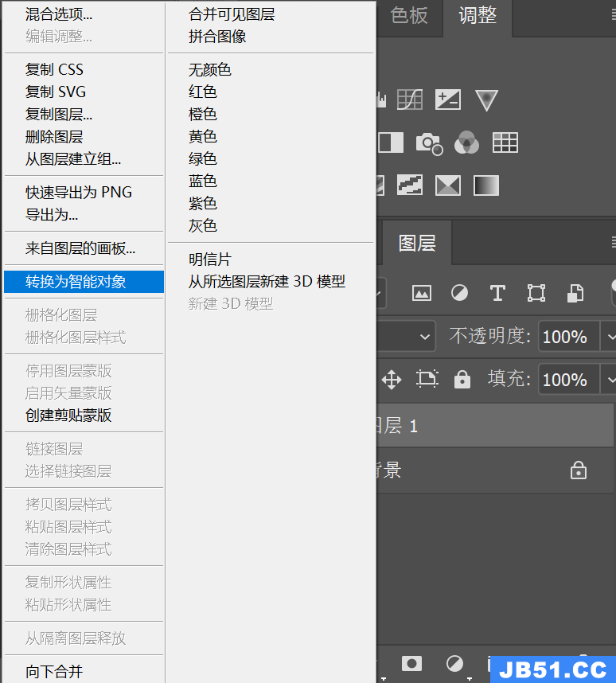
Task: Click 创建剪贴蒙版 menu entry
Action: click(68, 416)
